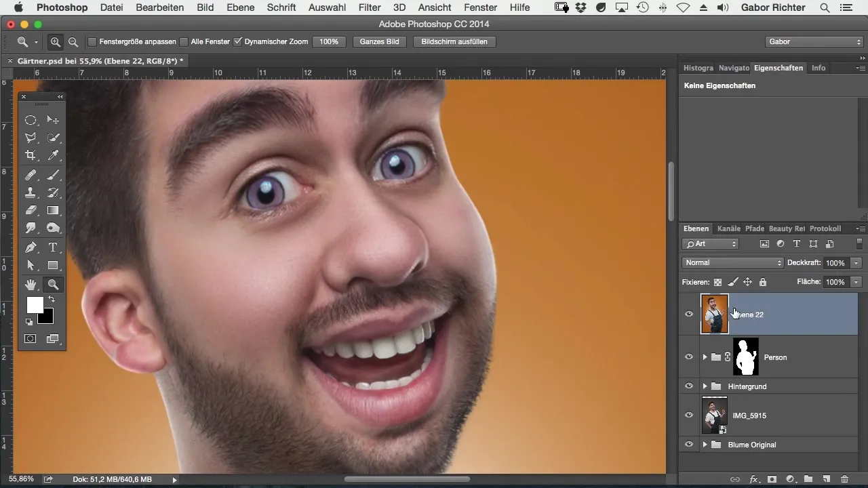Image resolution: width=868 pixels, height=488 pixels.
Task: Open layer filter type Art dropdown
Action: [x=710, y=244]
